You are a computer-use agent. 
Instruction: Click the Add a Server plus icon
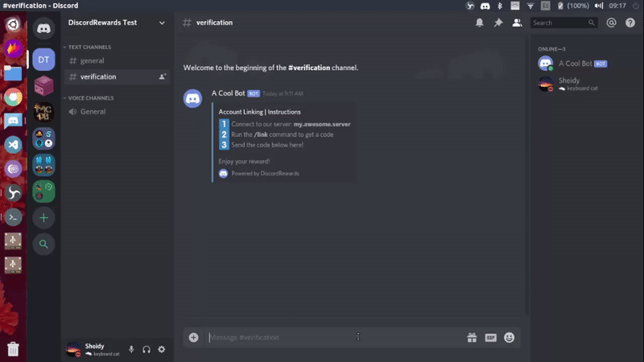click(x=43, y=217)
